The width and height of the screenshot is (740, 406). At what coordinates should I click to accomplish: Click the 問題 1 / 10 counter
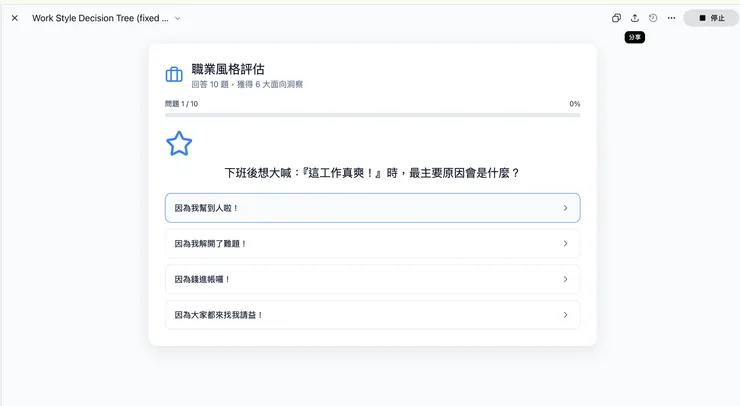[x=181, y=104]
